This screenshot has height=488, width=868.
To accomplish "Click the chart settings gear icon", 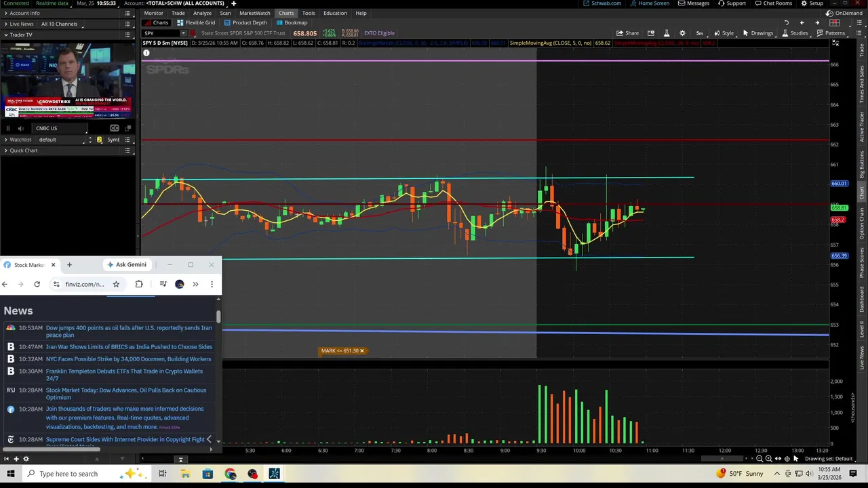I will click(x=682, y=33).
